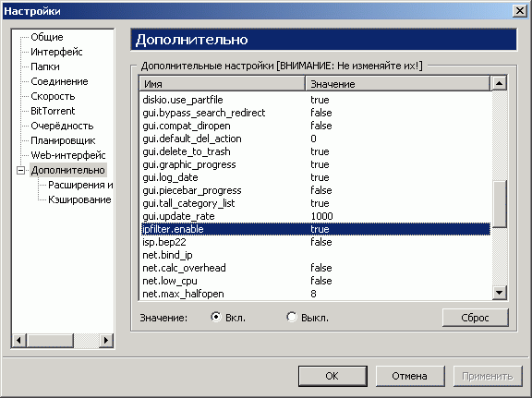This screenshot has height=398, width=532.
Task: Collapse the Дополнительно tree node
Action: (20, 170)
